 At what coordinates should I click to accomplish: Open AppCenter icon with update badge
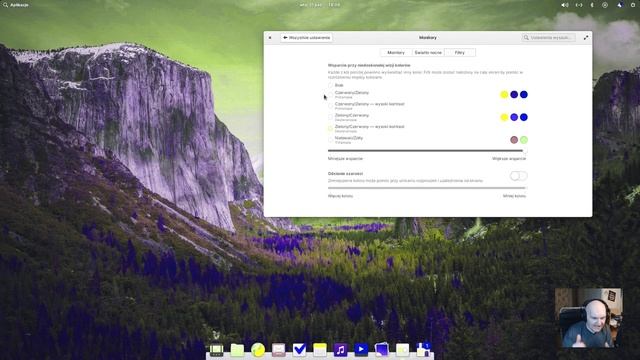click(423, 349)
